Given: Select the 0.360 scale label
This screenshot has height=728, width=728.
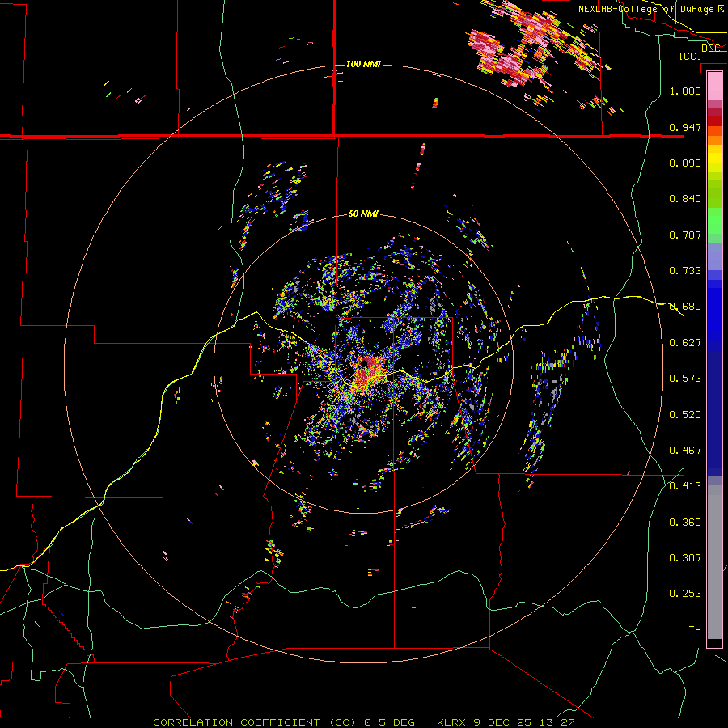Looking at the screenshot, I should tap(685, 522).
